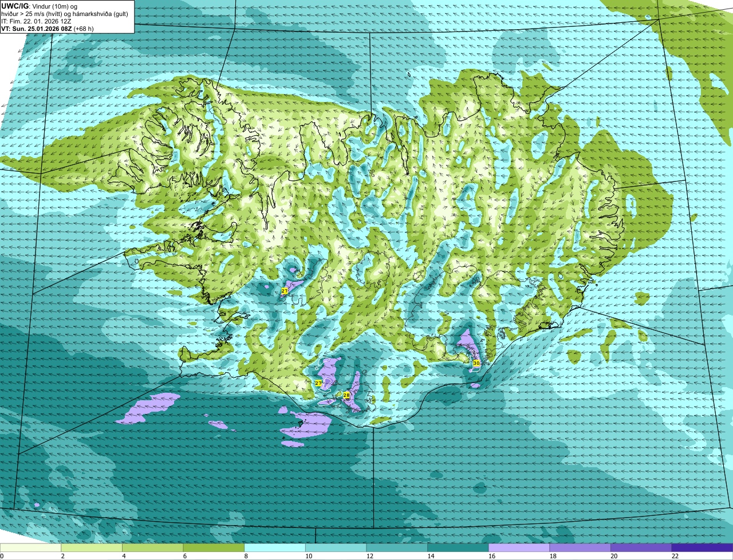Click the '22' value on the color scale
The height and width of the screenshot is (560, 733).
[675, 556]
